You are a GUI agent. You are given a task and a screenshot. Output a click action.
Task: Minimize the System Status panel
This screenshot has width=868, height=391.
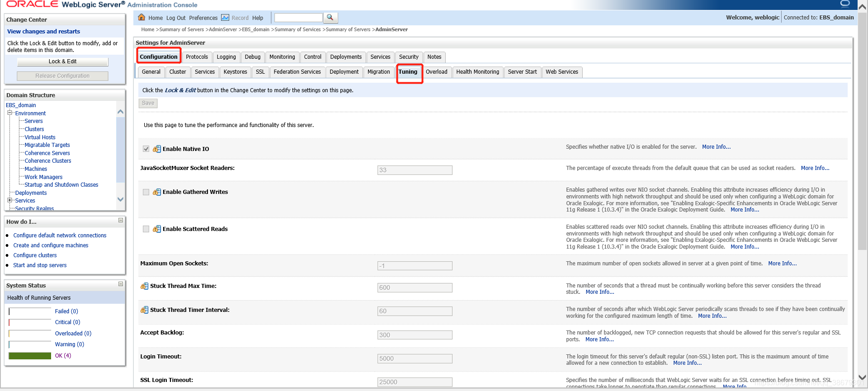121,284
